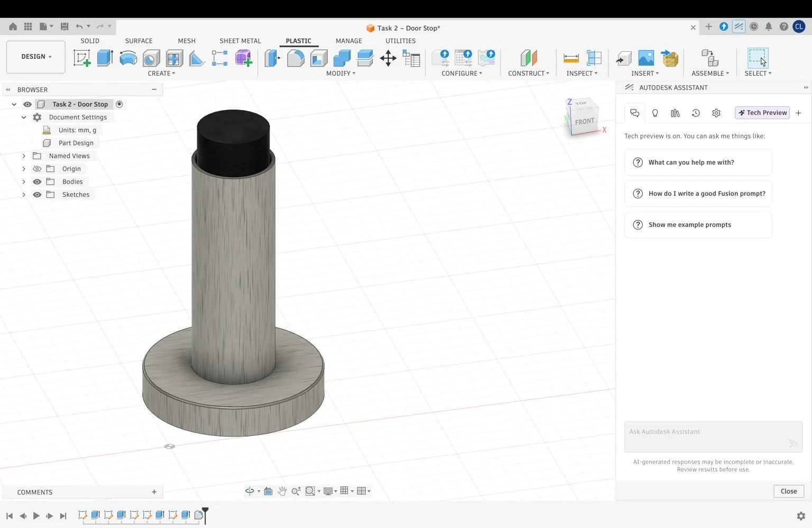Viewport: 812px width, 528px height.
Task: Select the Rectangular Pattern tool
Action: click(219, 58)
